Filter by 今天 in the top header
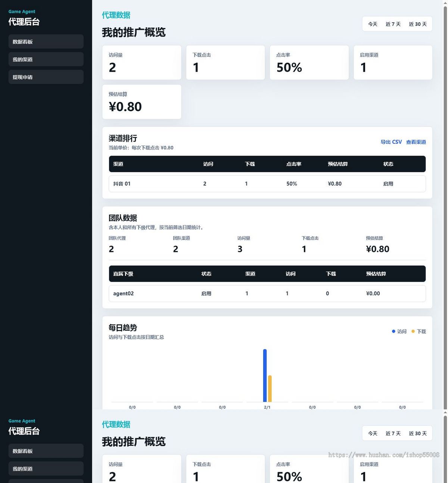448x483 pixels. (373, 24)
